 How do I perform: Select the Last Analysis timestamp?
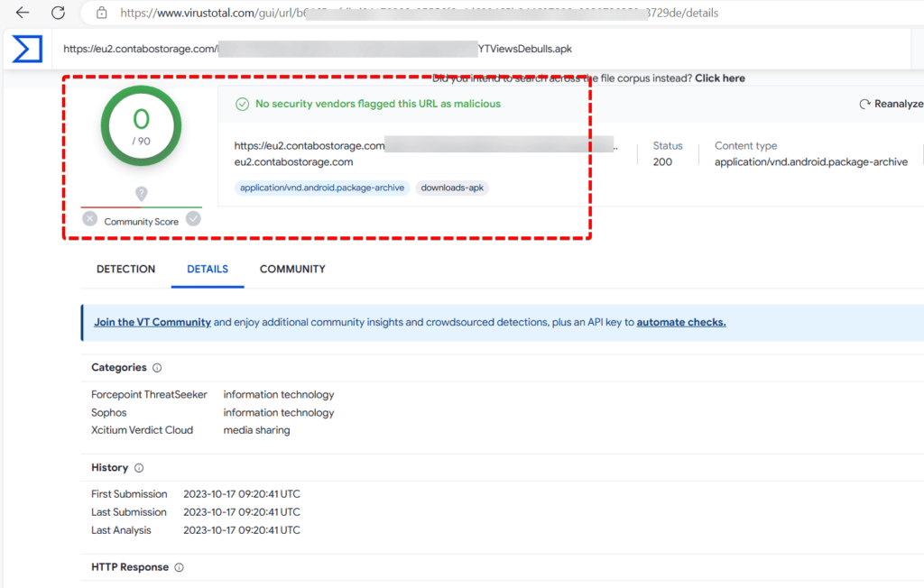(242, 531)
